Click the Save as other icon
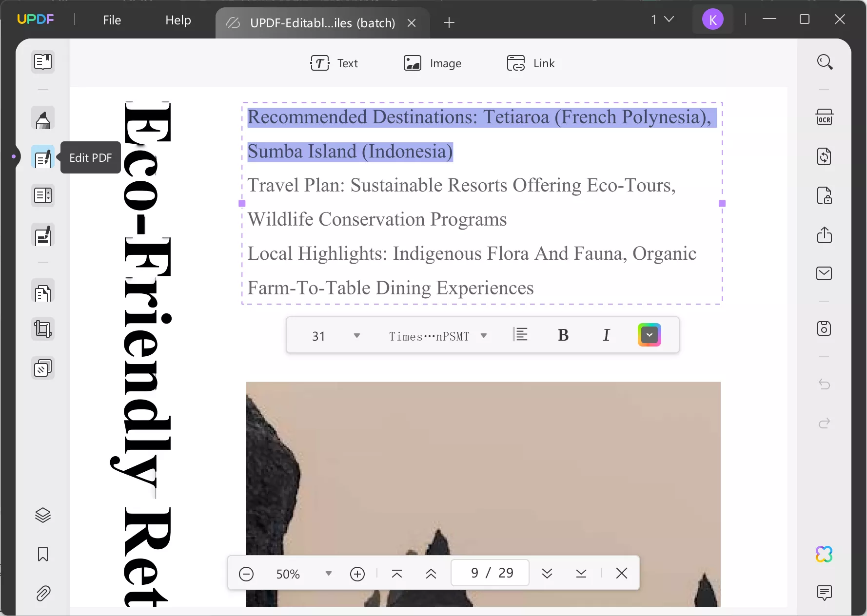The height and width of the screenshot is (616, 867). point(825,328)
